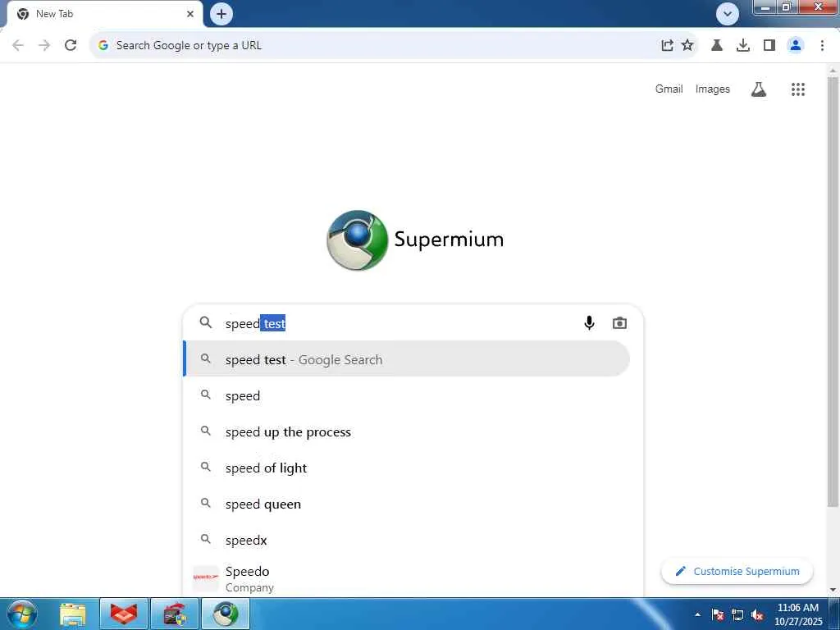Screen dimensions: 840x630
Task: Open Action Center flag icon
Action: click(718, 614)
